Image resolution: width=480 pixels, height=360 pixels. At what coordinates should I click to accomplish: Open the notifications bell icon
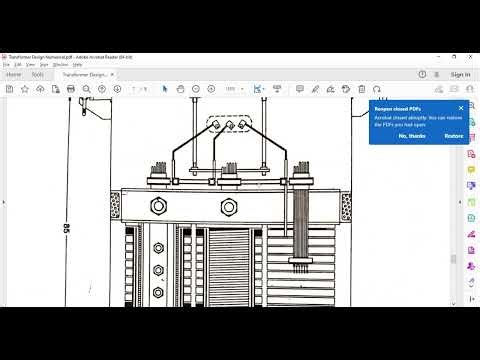pyautogui.click(x=436, y=75)
